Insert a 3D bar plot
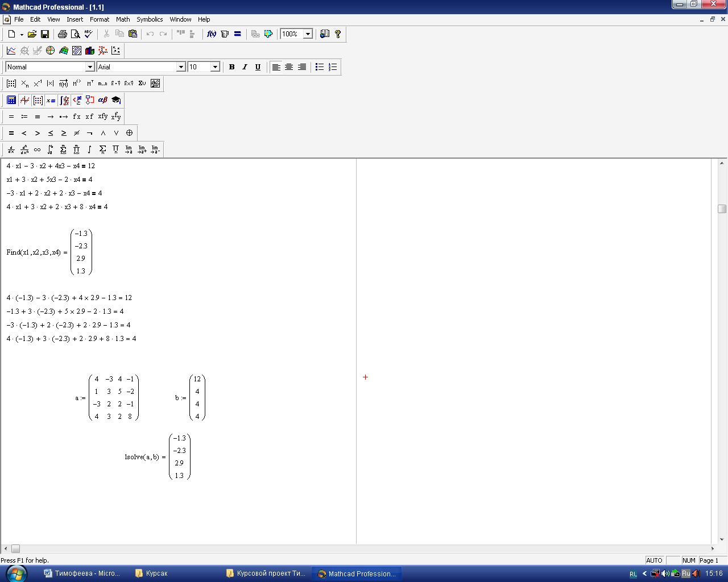The height and width of the screenshot is (582, 728). [x=90, y=51]
